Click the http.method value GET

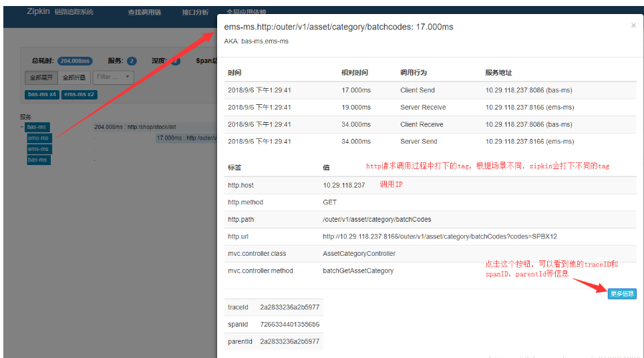330,202
